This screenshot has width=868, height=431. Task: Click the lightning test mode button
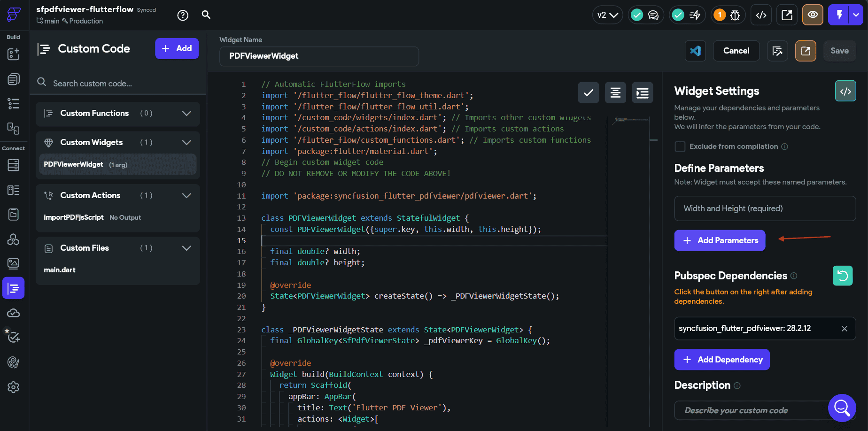pyautogui.click(x=839, y=15)
